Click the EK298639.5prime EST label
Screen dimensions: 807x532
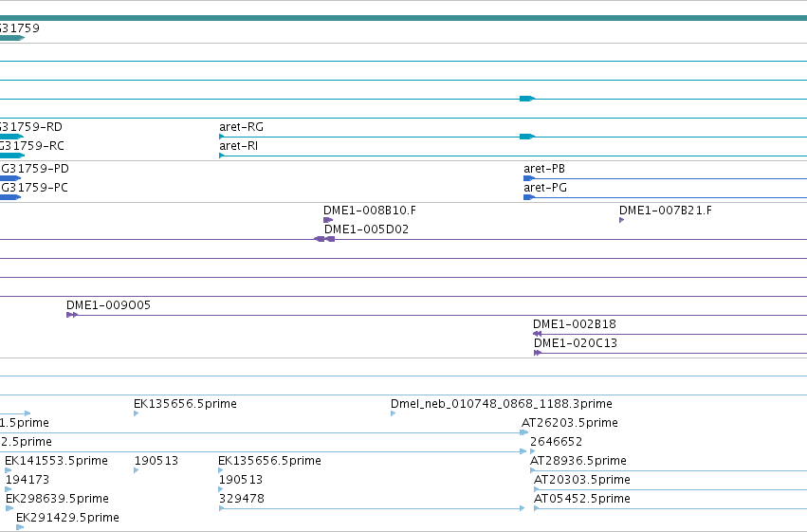[57, 499]
